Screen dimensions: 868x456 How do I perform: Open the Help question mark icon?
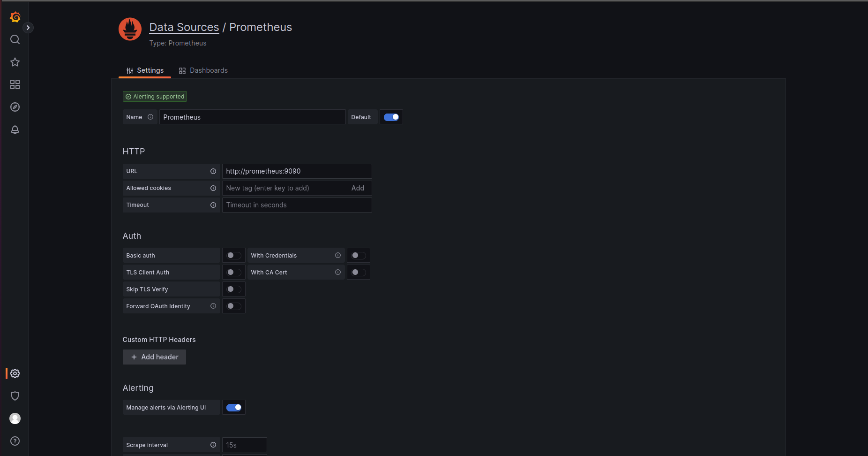(x=15, y=441)
